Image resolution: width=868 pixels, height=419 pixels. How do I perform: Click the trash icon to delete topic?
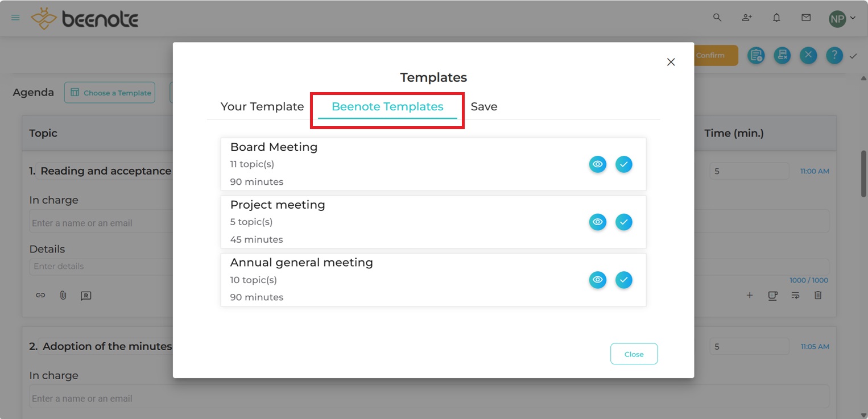tap(818, 295)
